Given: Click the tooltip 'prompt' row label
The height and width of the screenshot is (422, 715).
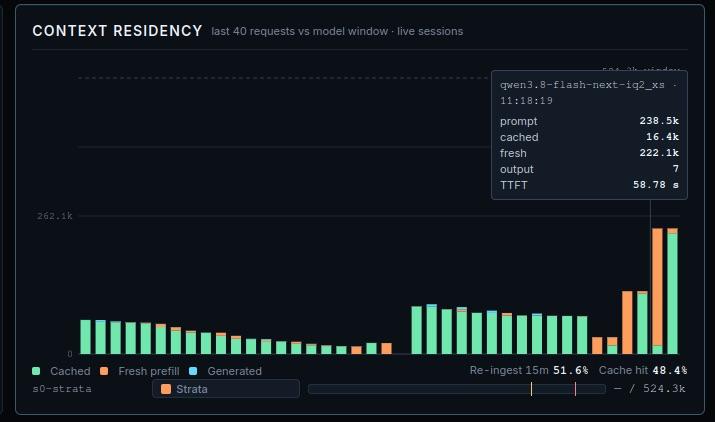Looking at the screenshot, I should pos(518,121).
